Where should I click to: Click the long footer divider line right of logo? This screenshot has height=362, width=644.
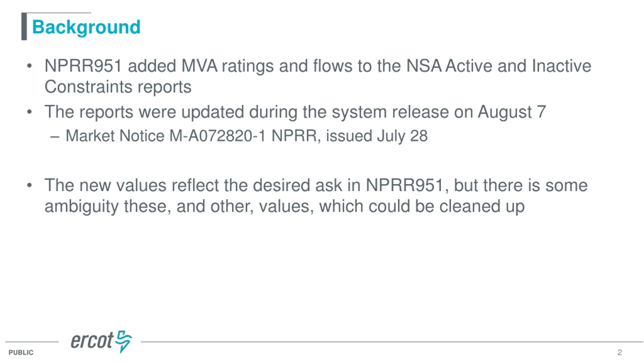point(392,342)
